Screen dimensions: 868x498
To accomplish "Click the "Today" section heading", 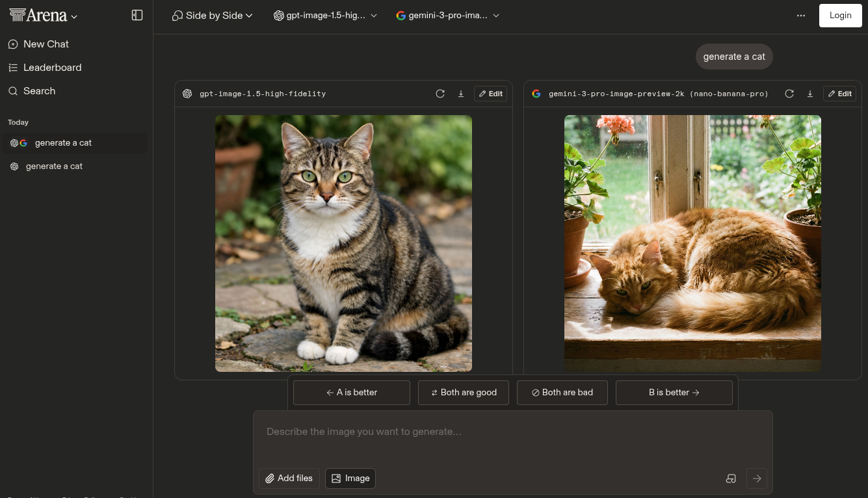I will click(18, 122).
